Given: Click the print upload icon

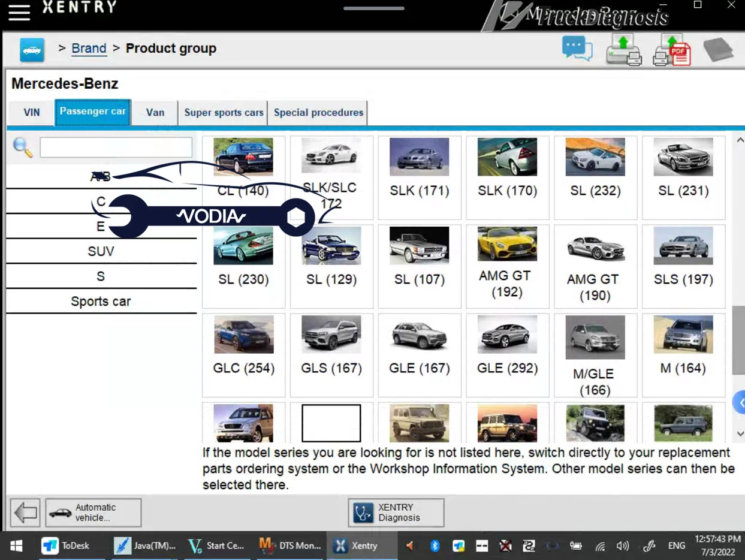Looking at the screenshot, I should click(624, 49).
